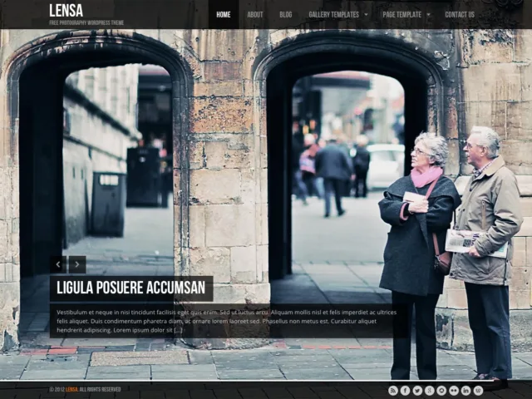
Task: Open the Ligula Posuere Accumsan slide title
Action: (x=131, y=288)
